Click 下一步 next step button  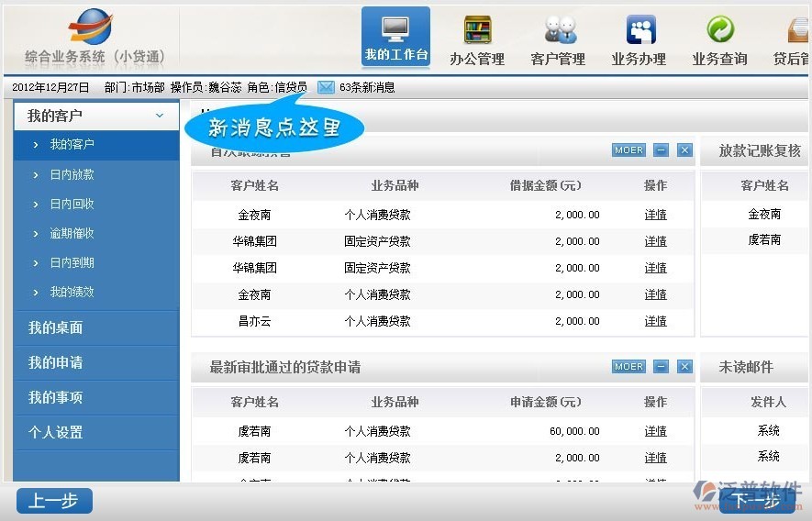point(757,500)
